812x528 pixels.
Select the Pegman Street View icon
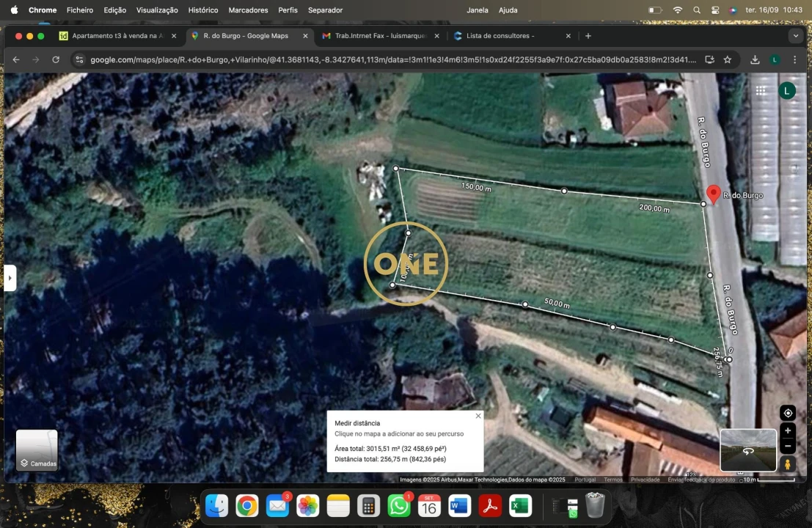pos(788,463)
